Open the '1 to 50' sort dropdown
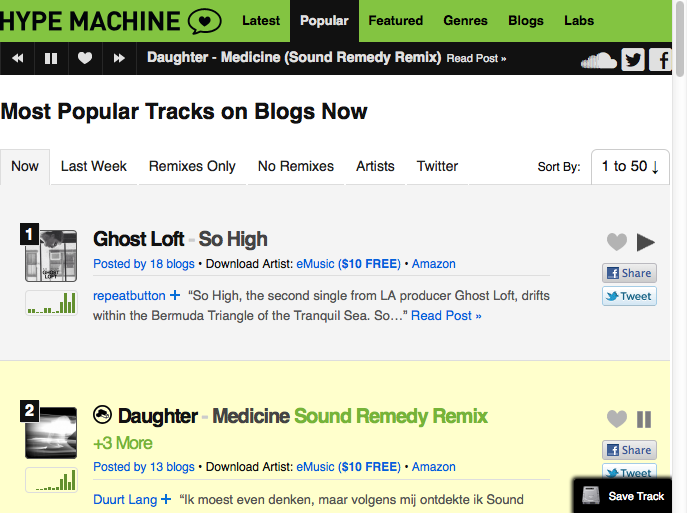 click(x=630, y=167)
